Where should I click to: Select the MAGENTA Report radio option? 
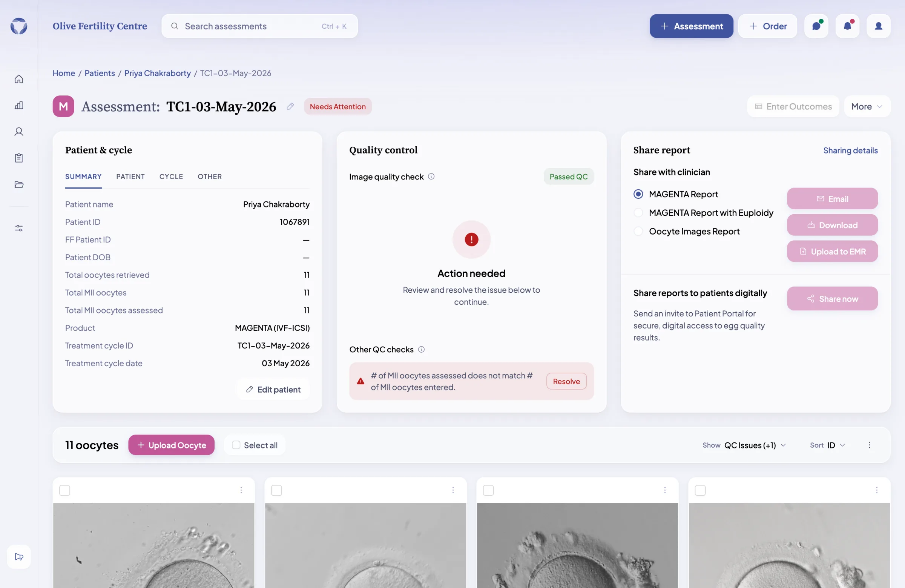coord(638,194)
